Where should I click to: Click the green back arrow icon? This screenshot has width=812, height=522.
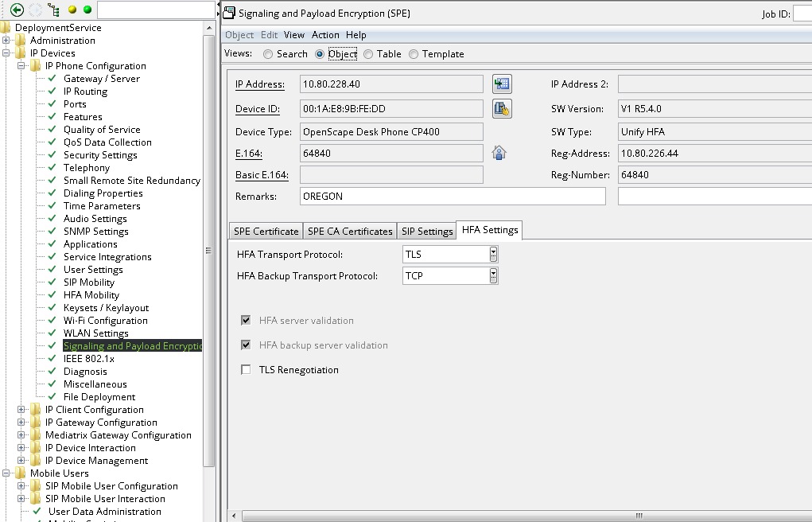(x=17, y=10)
